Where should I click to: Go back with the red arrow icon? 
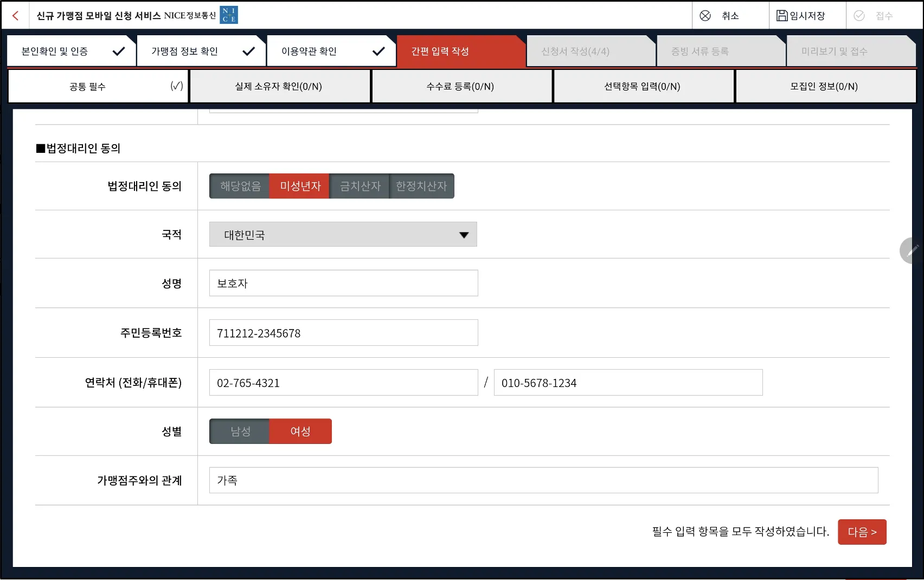[16, 16]
